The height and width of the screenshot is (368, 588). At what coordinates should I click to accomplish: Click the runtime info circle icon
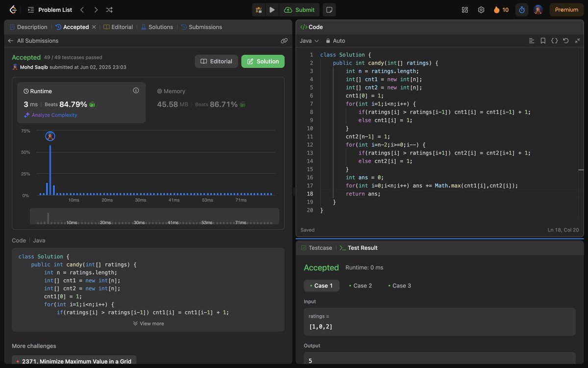pos(136,90)
